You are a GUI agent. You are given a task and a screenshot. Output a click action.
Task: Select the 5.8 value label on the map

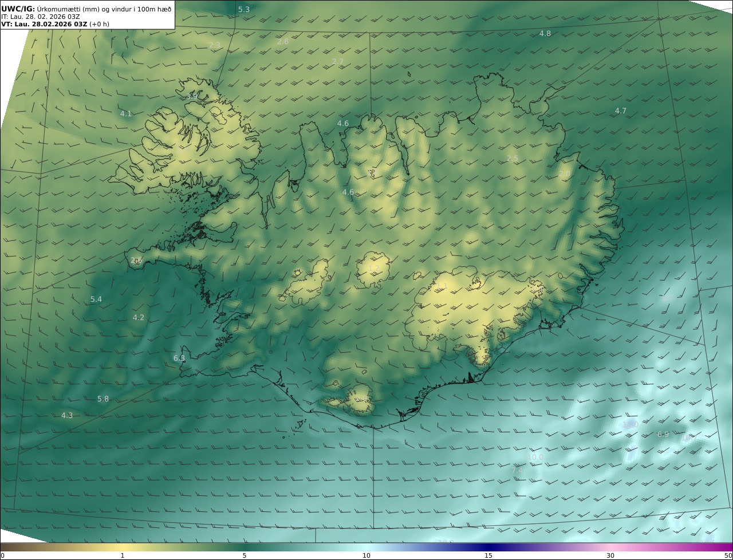coord(103,399)
